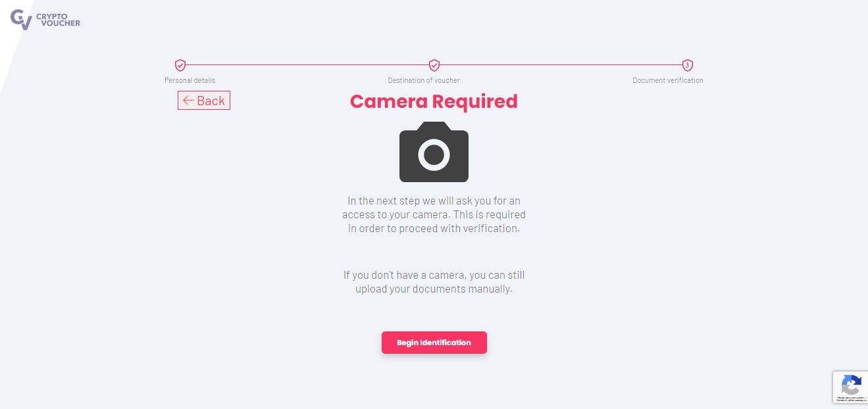
Task: Click the reCAPTCHA privacy terms text
Action: coord(850,398)
